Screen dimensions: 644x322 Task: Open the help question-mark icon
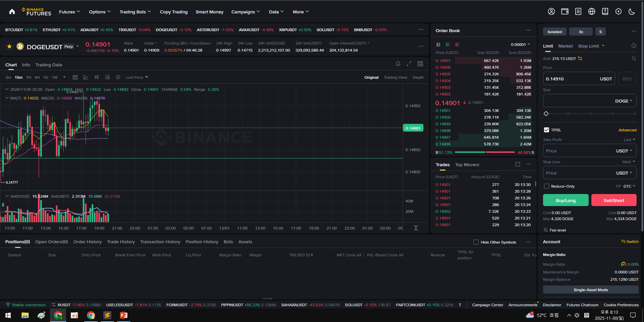[x=605, y=12]
